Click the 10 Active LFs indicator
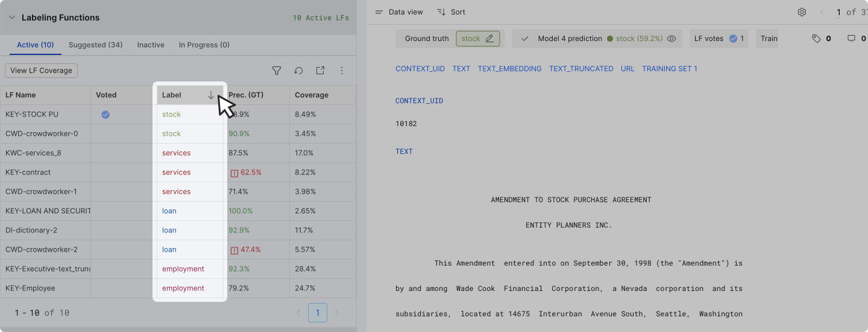This screenshot has width=868, height=332. pos(321,18)
